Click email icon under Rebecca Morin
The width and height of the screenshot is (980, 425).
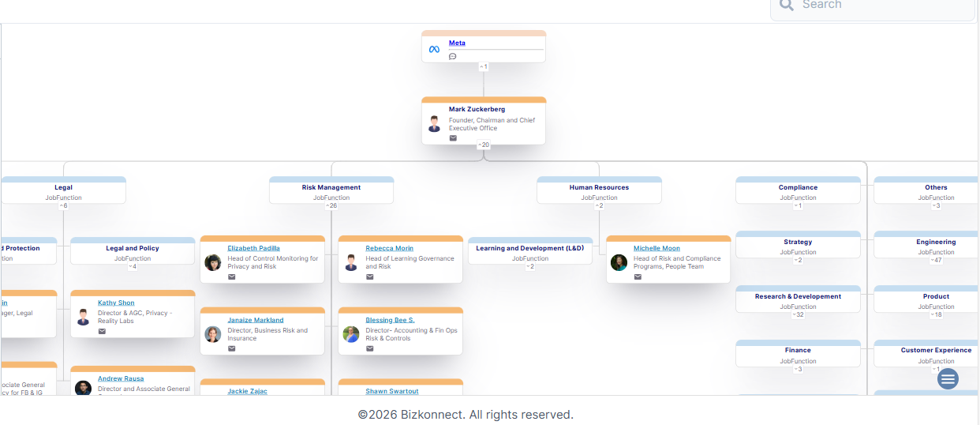pyautogui.click(x=369, y=277)
